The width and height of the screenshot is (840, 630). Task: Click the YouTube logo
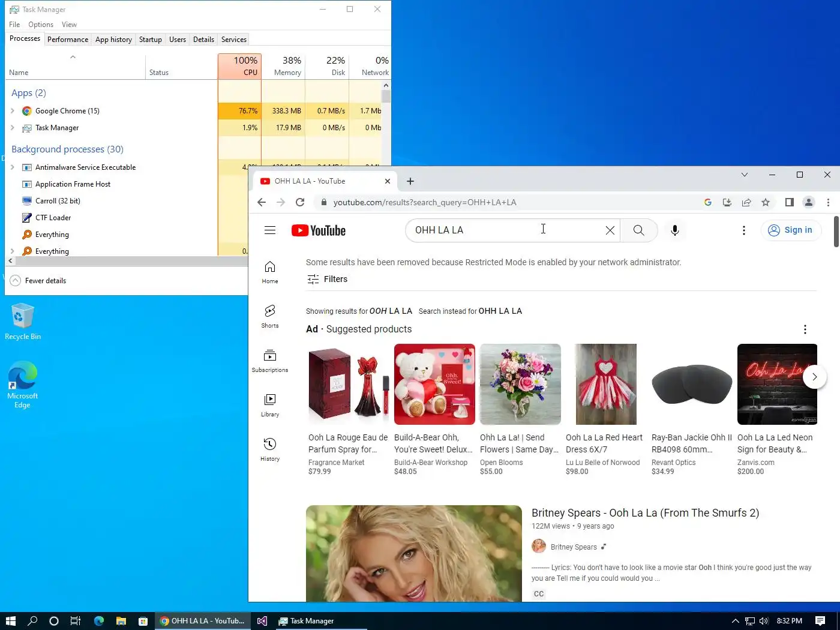click(319, 230)
